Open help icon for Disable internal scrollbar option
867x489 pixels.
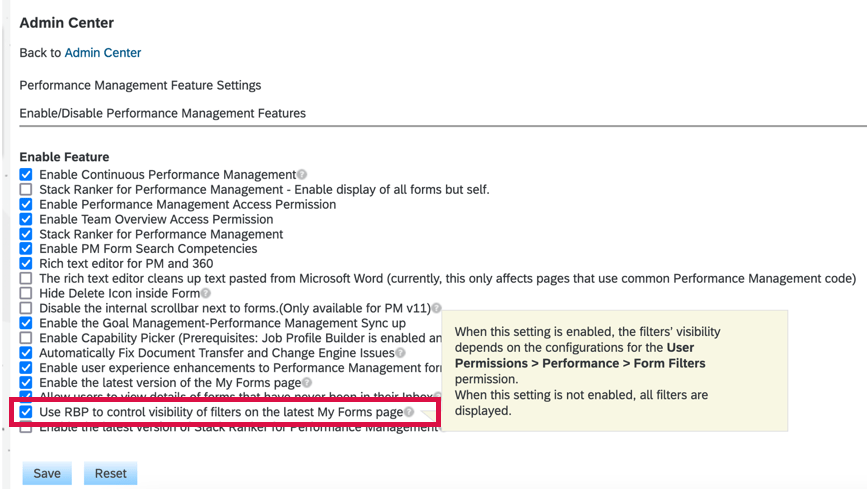pyautogui.click(x=436, y=309)
